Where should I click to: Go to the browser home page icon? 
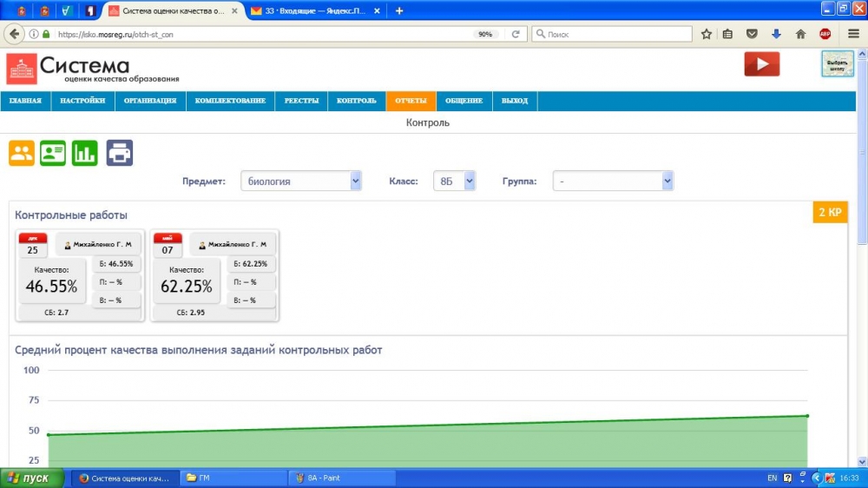pyautogui.click(x=800, y=34)
